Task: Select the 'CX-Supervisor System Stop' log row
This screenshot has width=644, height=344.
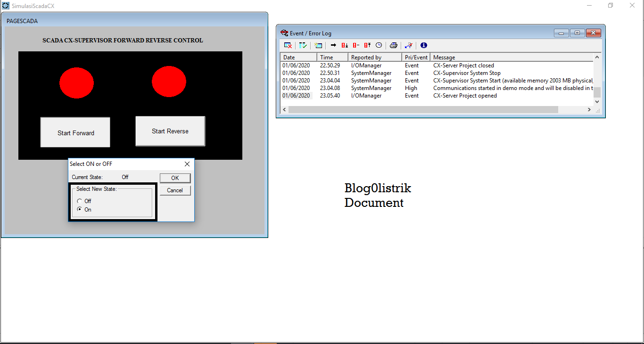Action: pyautogui.click(x=437, y=73)
